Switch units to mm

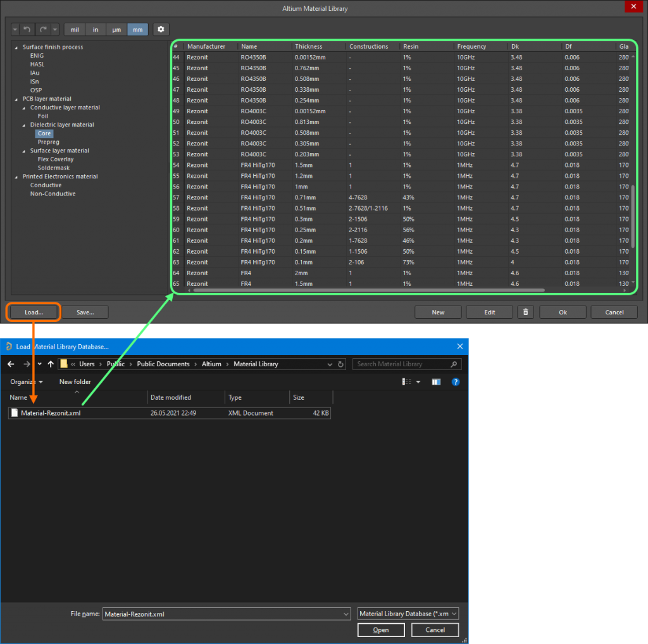tap(137, 29)
